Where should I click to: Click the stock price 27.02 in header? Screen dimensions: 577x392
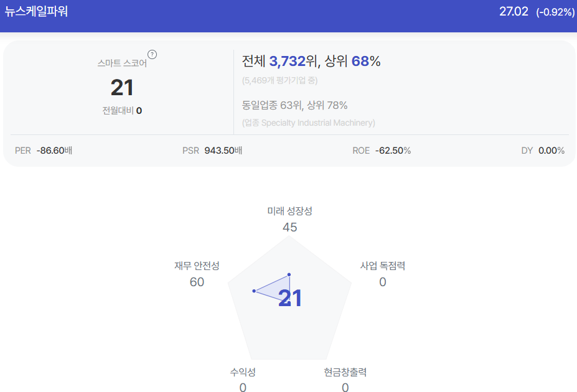(x=514, y=11)
